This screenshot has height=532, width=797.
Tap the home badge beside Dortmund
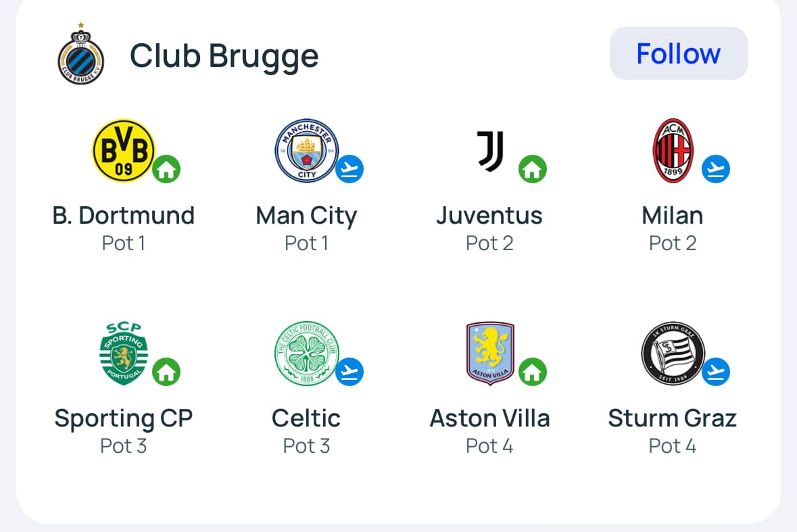166,169
